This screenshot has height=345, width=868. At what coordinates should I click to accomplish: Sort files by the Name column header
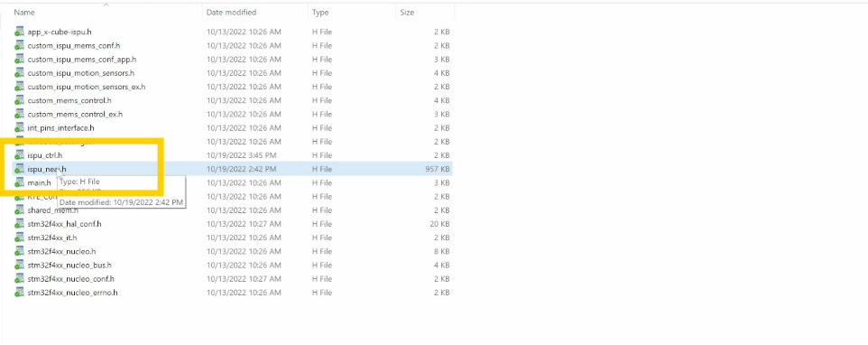click(x=24, y=12)
